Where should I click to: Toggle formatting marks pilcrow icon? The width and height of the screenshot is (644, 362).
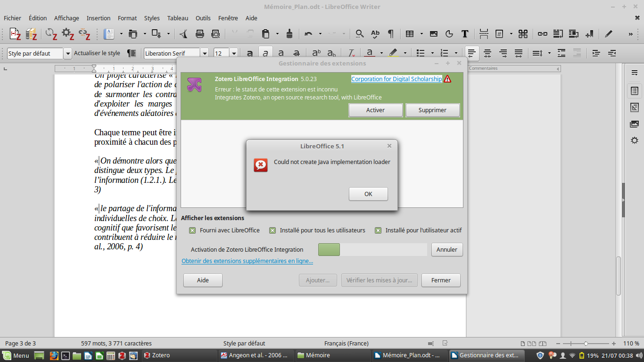pos(391,34)
